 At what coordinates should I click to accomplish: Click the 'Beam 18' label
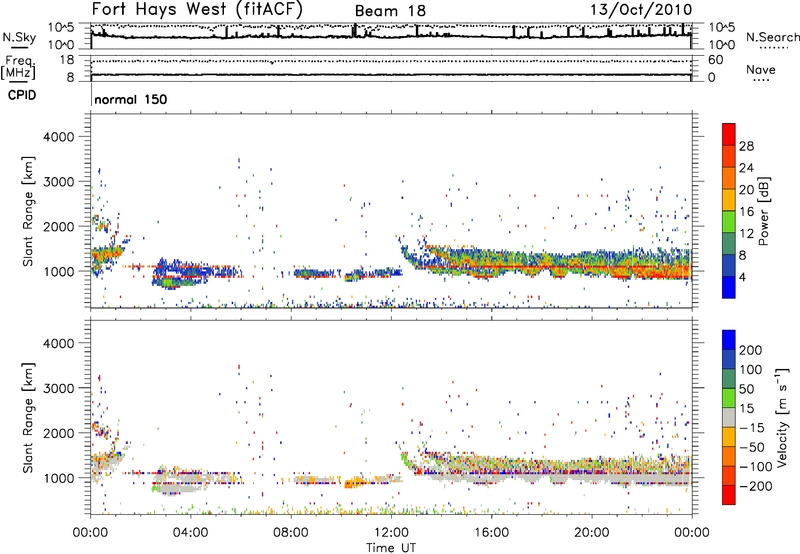click(x=390, y=11)
